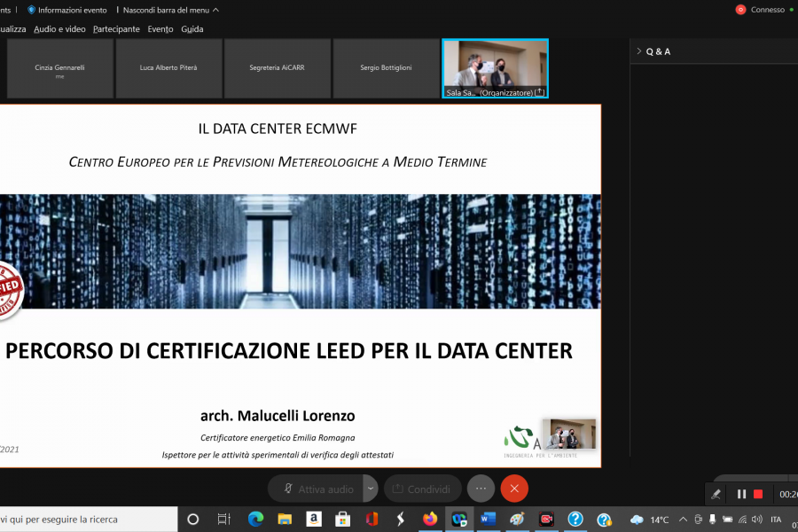The height and width of the screenshot is (532, 798).
Task: Pause the screen recording
Action: [x=741, y=494]
